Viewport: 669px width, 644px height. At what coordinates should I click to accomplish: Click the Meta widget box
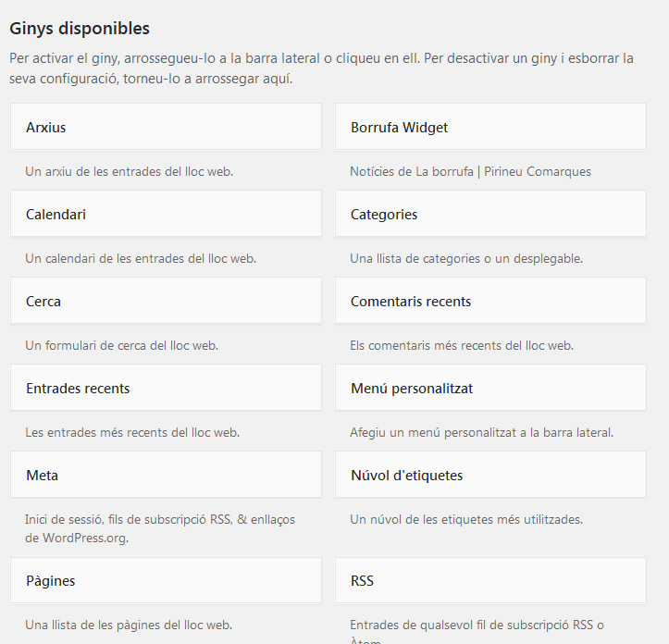pos(166,475)
